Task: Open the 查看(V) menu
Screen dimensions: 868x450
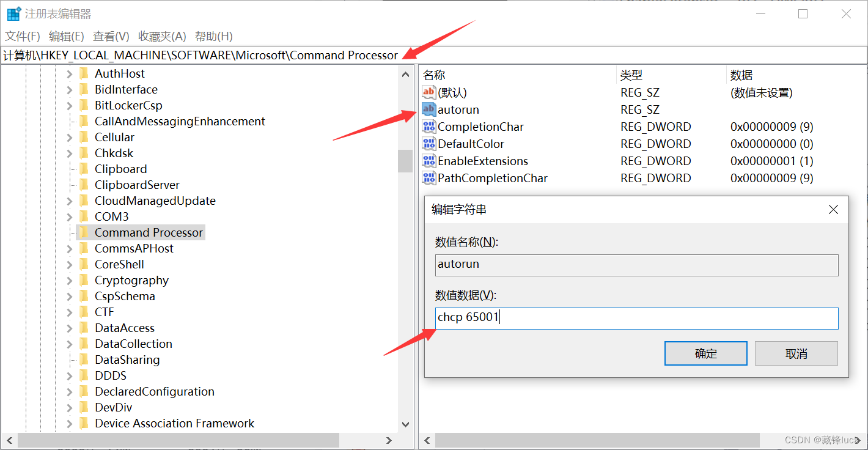Action: pyautogui.click(x=111, y=36)
